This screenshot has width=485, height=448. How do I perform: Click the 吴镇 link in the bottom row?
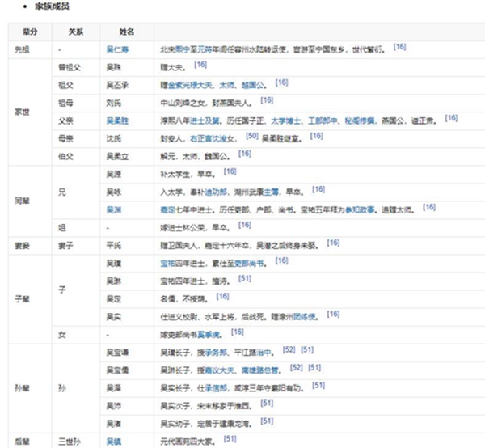tap(113, 441)
